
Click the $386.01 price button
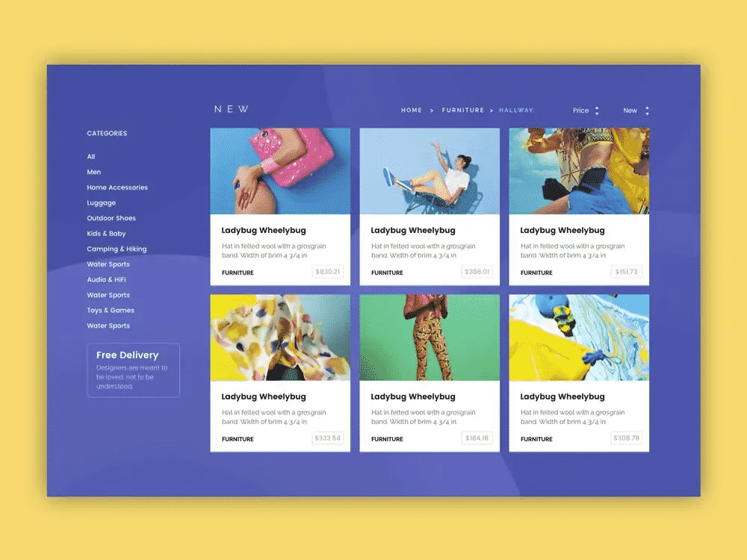[x=477, y=272]
